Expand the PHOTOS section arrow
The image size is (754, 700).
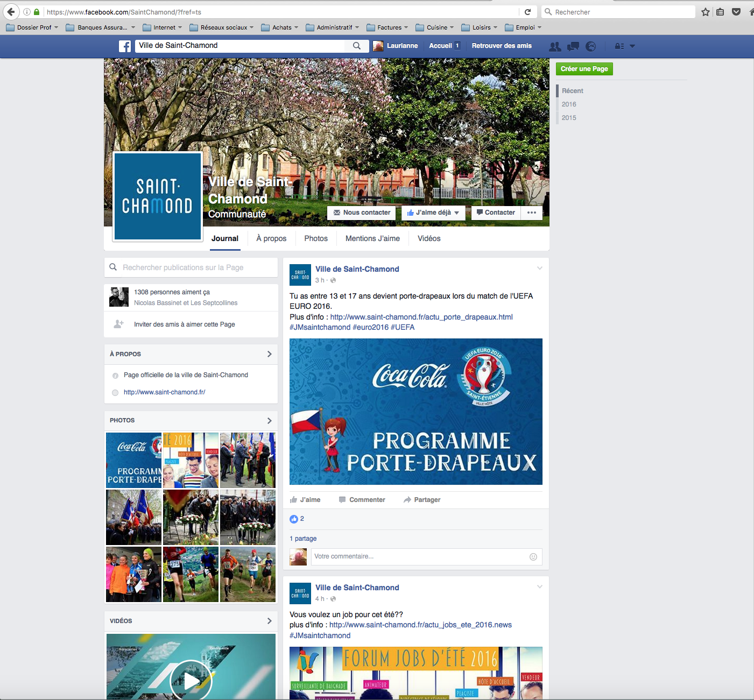pos(270,421)
